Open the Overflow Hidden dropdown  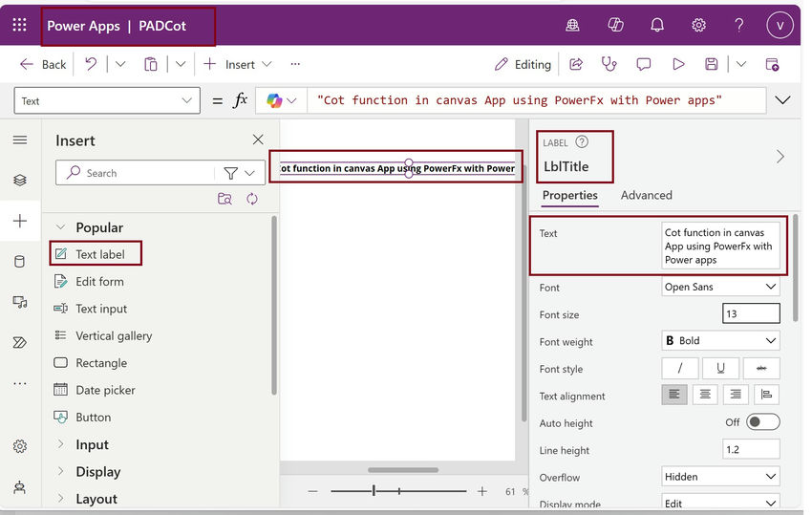click(720, 476)
